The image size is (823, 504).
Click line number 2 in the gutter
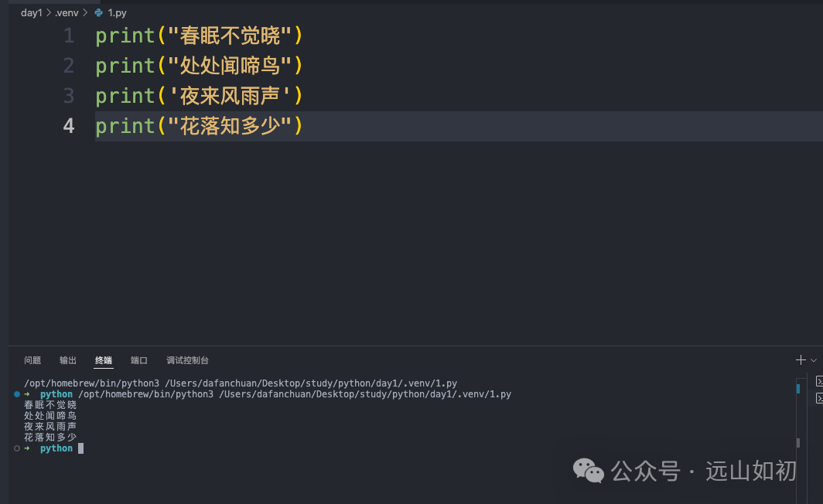click(x=69, y=66)
